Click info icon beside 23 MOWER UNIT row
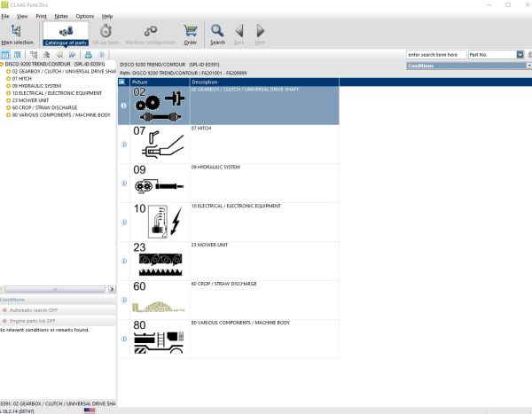 coord(124,261)
